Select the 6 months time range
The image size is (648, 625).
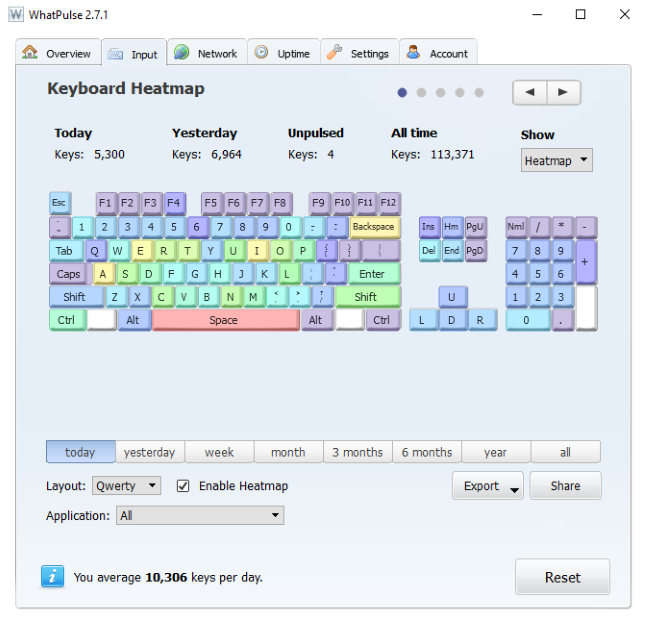[427, 452]
